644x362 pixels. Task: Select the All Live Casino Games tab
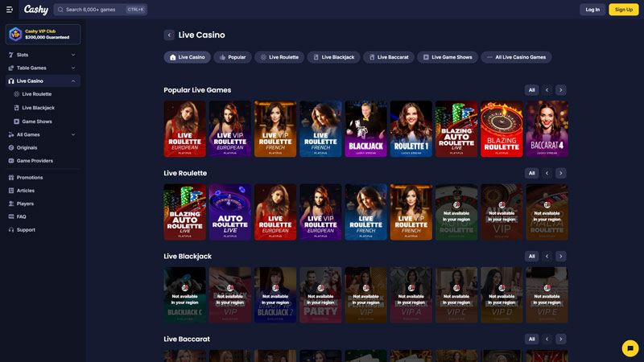pyautogui.click(x=516, y=57)
